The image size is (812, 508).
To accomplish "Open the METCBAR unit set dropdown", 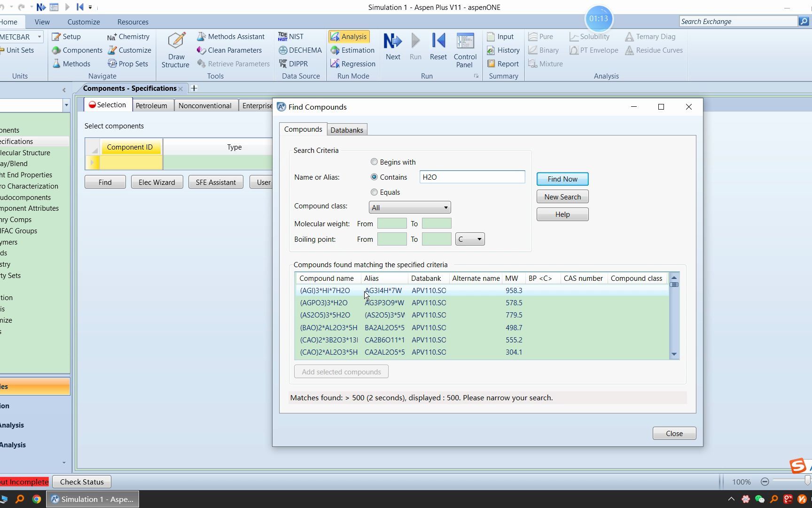I will (39, 37).
